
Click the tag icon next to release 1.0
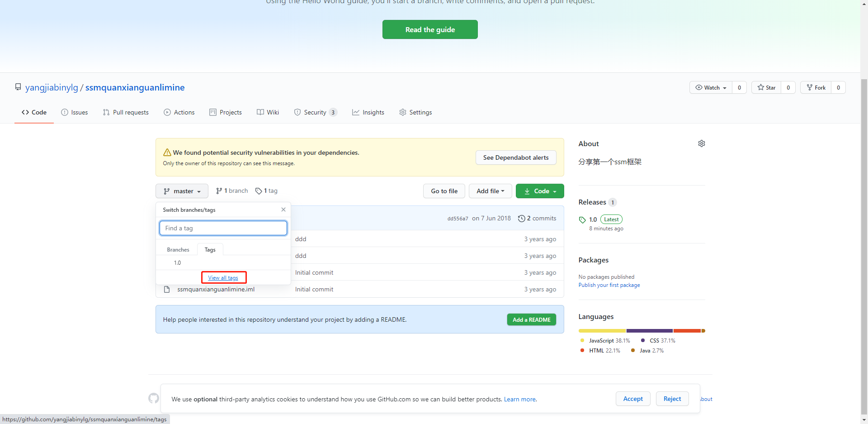[582, 220]
